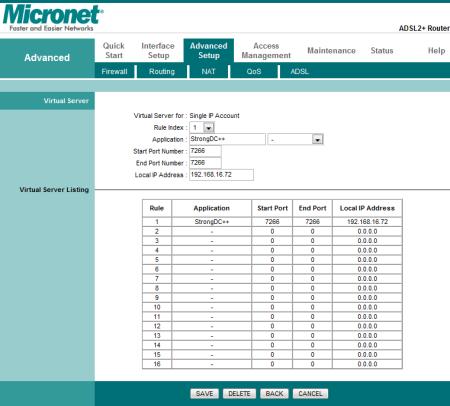The image size is (450, 406).
Task: Open the Quick Start tab
Action: click(x=114, y=51)
